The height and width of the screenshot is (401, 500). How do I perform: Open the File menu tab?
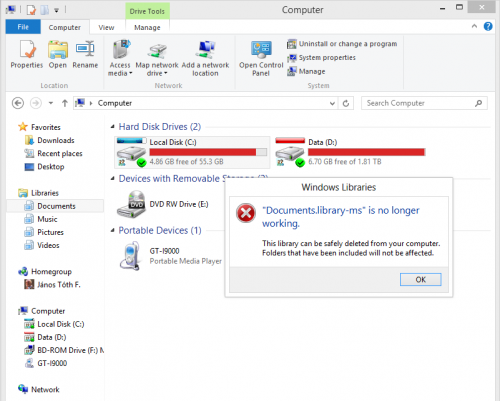(23, 27)
